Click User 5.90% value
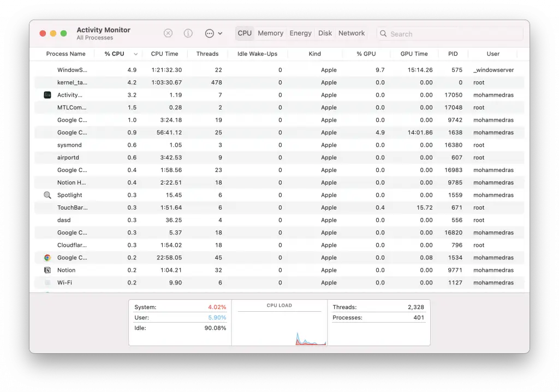 pos(217,317)
